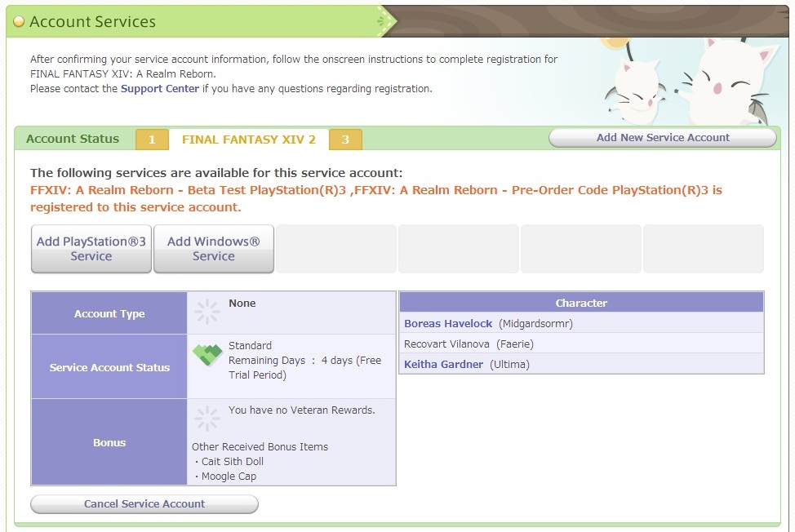The image size is (795, 532).
Task: Click the Service Account Status row header
Action: pos(109,367)
